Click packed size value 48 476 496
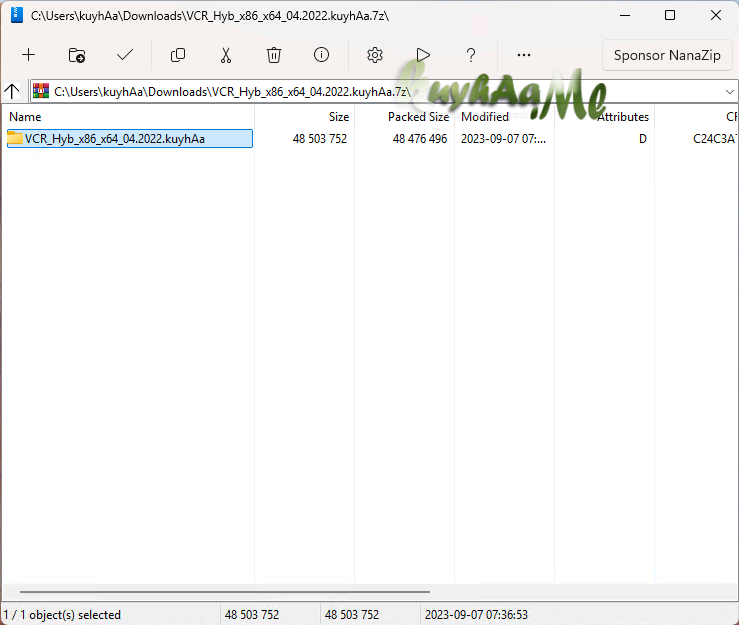 pos(420,139)
